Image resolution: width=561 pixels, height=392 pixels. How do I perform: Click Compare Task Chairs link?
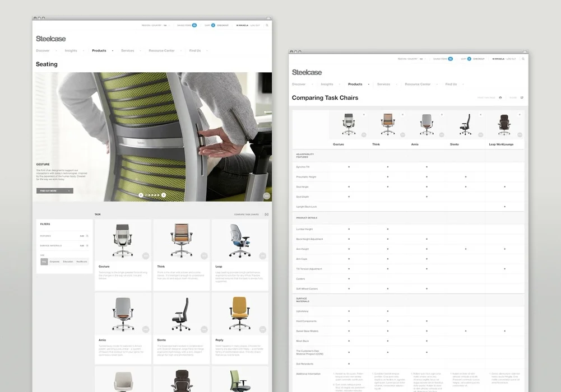(x=246, y=214)
